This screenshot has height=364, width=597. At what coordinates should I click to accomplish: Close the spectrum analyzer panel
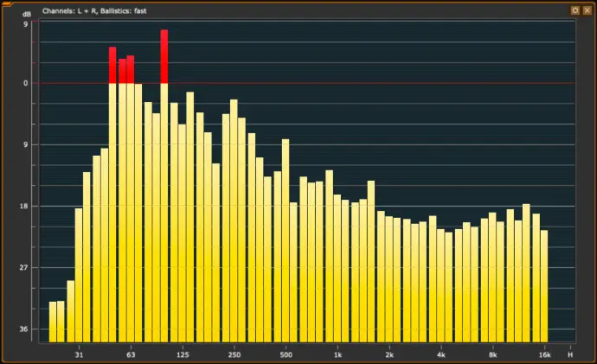coord(587,10)
